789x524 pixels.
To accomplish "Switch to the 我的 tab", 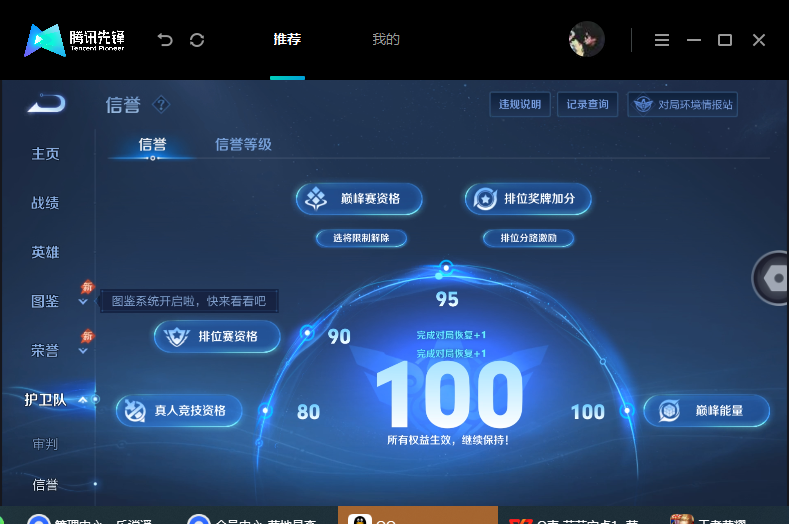I will [386, 39].
